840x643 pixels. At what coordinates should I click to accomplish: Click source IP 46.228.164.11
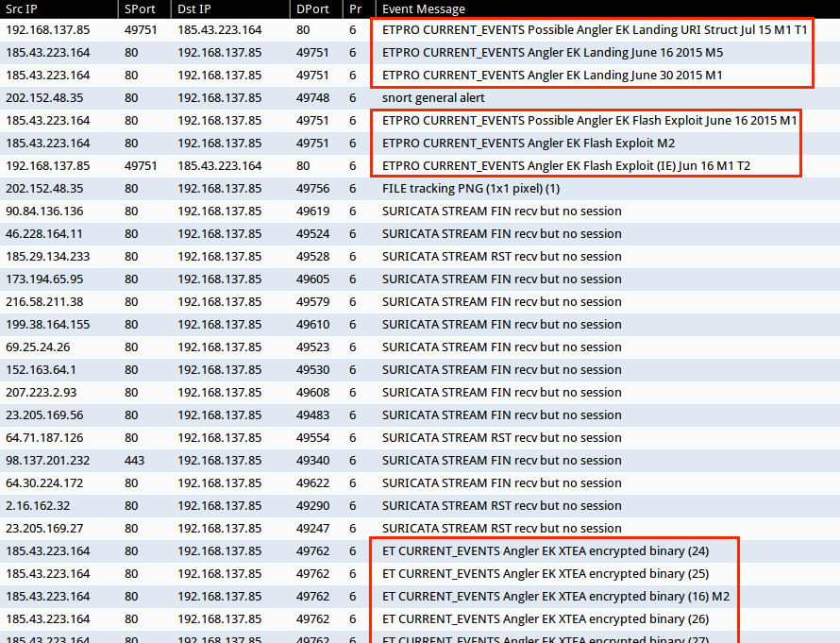coord(44,233)
